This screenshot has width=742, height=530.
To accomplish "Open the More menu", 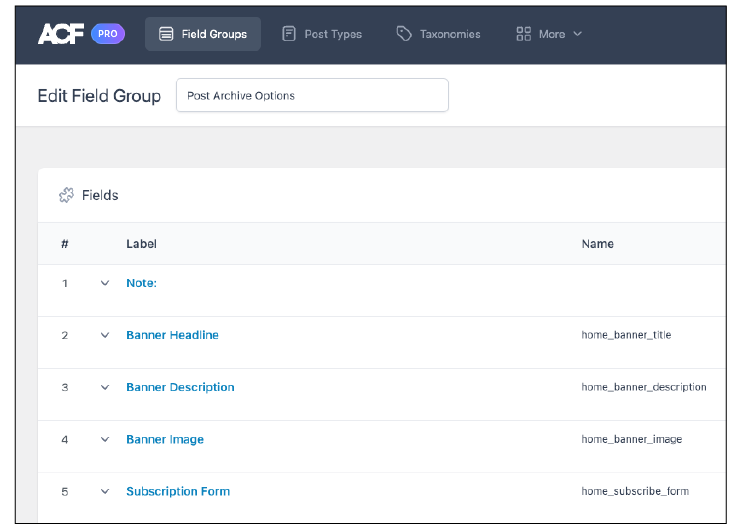I will [x=549, y=34].
